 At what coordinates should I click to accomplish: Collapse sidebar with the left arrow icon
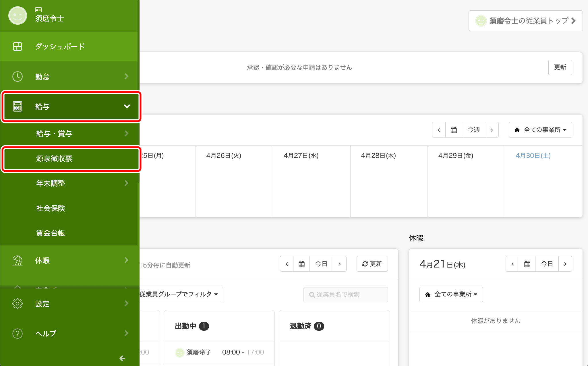(122, 358)
